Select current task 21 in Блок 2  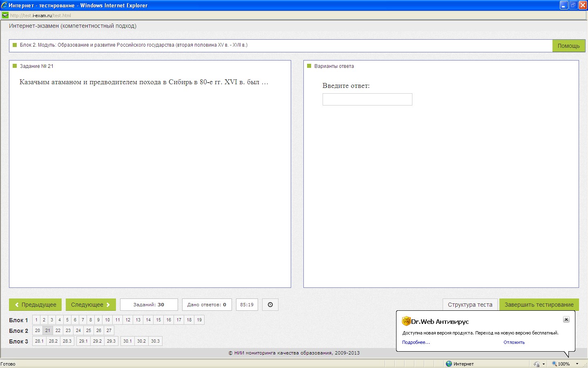click(x=48, y=330)
